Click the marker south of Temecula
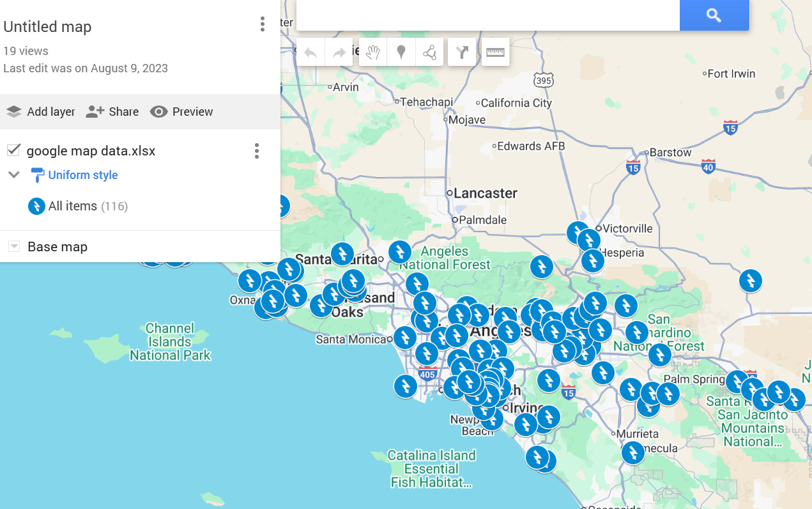The width and height of the screenshot is (812, 509). pos(633,453)
